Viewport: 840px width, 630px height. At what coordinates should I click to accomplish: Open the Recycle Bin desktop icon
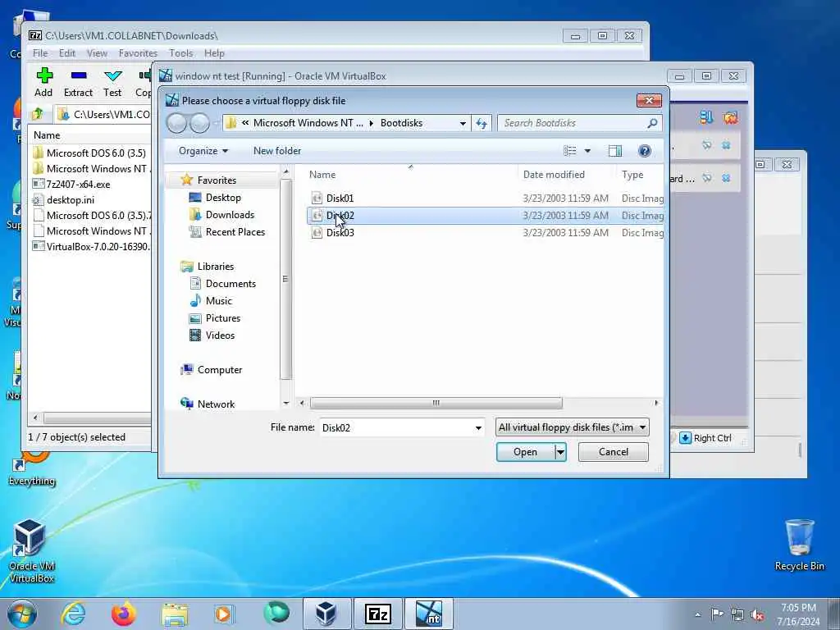(x=799, y=545)
